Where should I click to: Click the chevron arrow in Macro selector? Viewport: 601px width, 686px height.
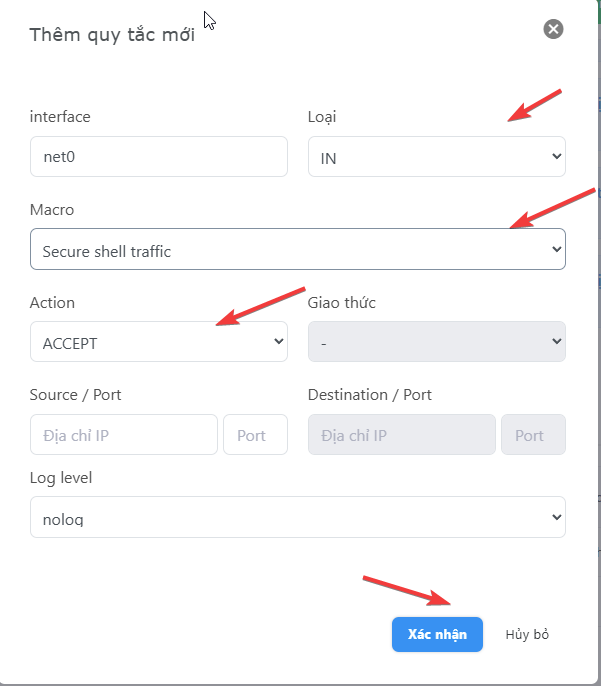click(556, 249)
